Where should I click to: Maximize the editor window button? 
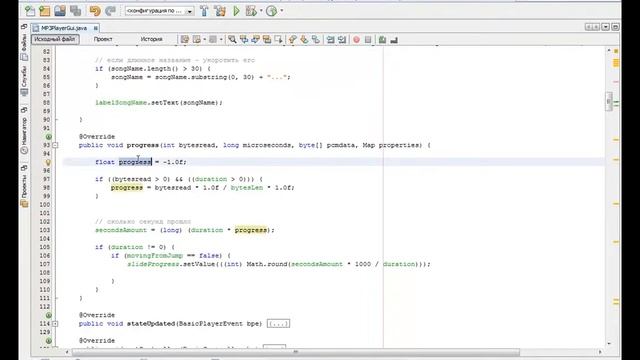[616, 27]
